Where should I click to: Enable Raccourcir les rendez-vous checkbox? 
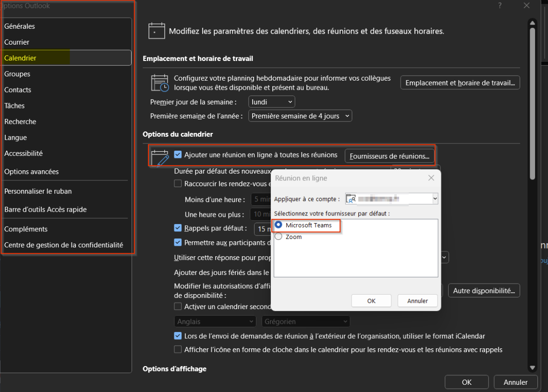tap(178, 184)
